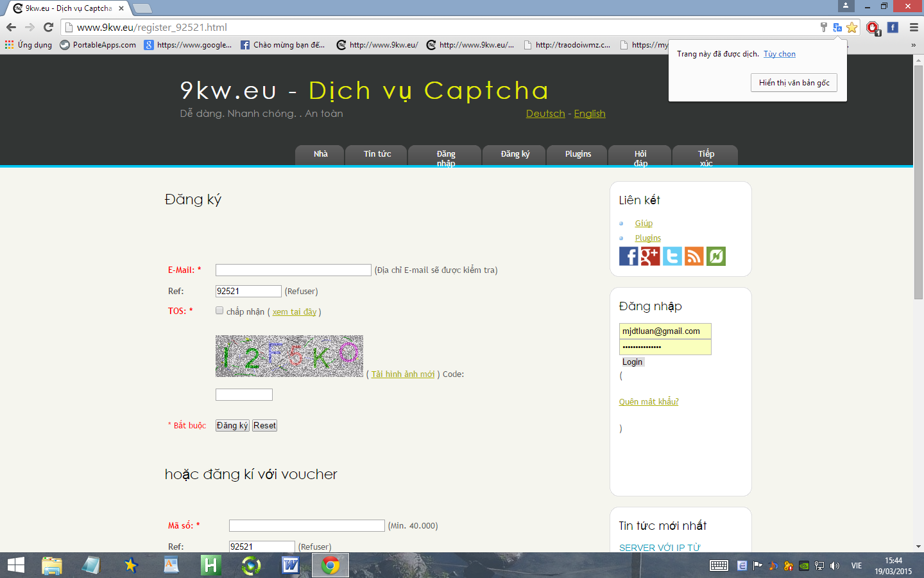The image size is (924, 578).
Task: Open the Tiếp xúc navigation tab
Action: (706, 155)
